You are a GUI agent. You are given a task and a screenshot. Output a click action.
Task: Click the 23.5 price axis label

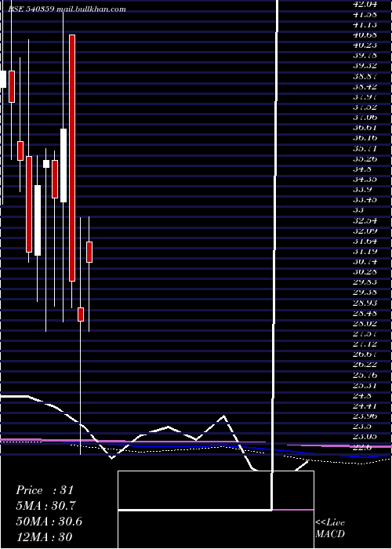[x=362, y=426]
